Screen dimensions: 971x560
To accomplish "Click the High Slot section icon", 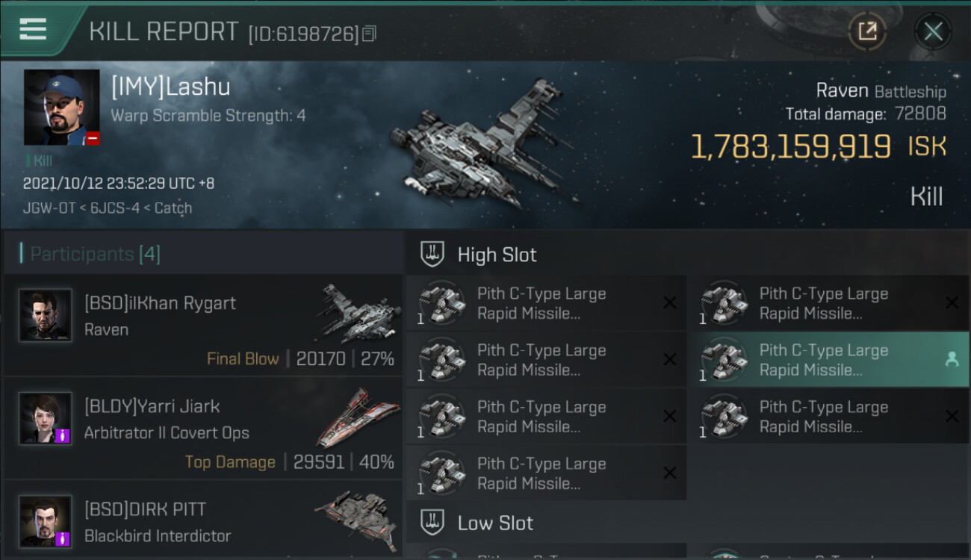I will [x=432, y=255].
